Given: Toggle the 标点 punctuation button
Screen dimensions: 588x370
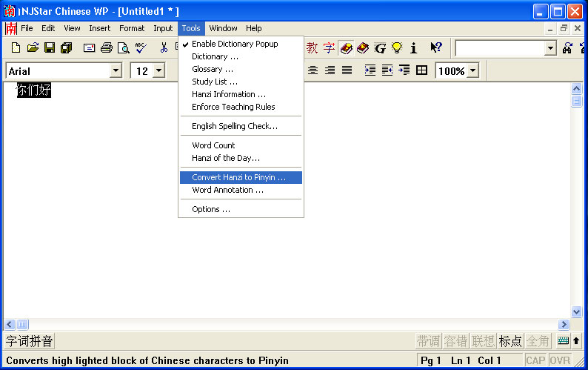Looking at the screenshot, I should click(510, 341).
